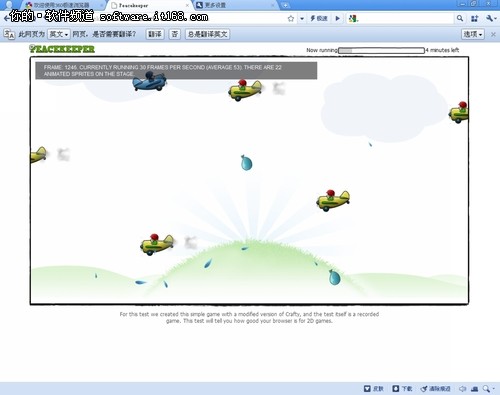The image size is (500, 395).
Task: Open the translation options dropdown 选项
Action: point(473,34)
